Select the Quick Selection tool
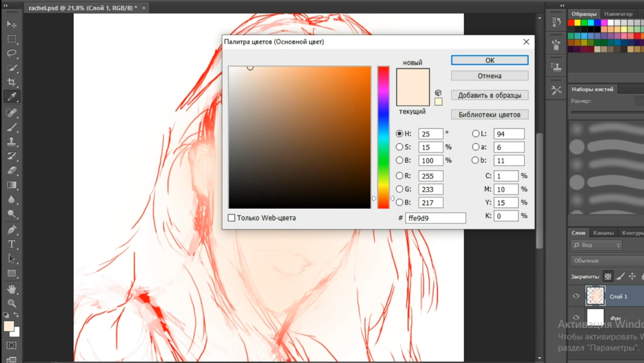 tap(11, 68)
